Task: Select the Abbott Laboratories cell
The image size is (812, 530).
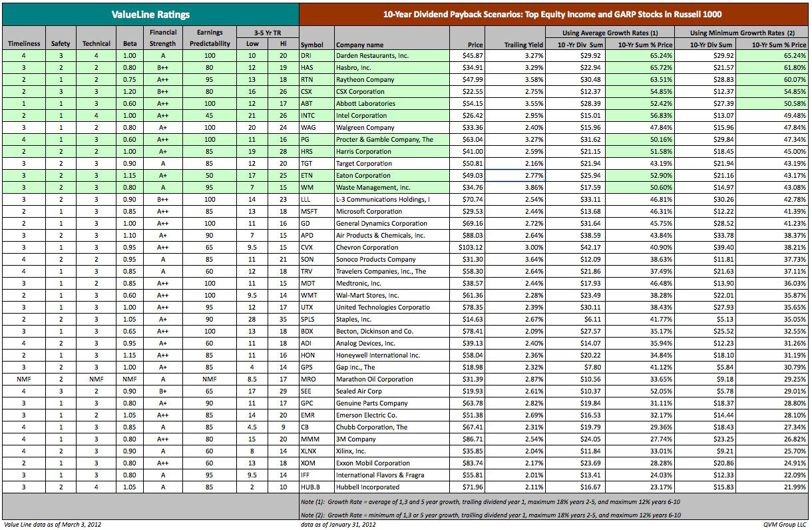Action: (x=392, y=104)
